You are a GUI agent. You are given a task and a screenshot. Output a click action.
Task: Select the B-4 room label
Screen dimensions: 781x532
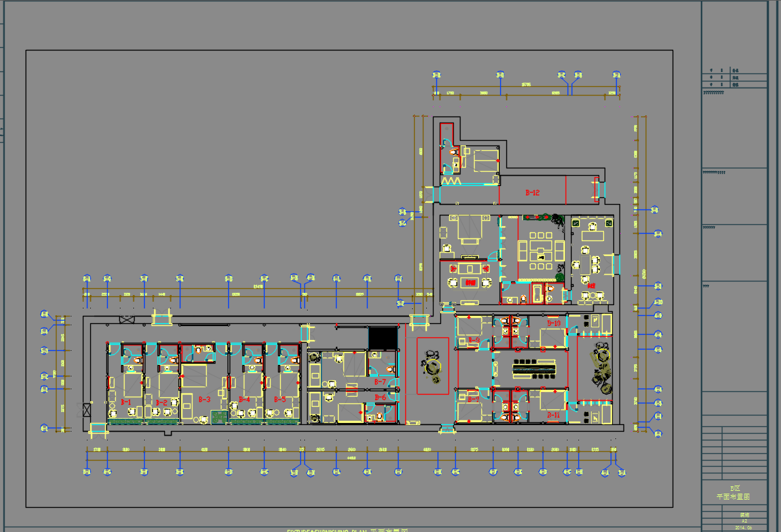point(244,399)
